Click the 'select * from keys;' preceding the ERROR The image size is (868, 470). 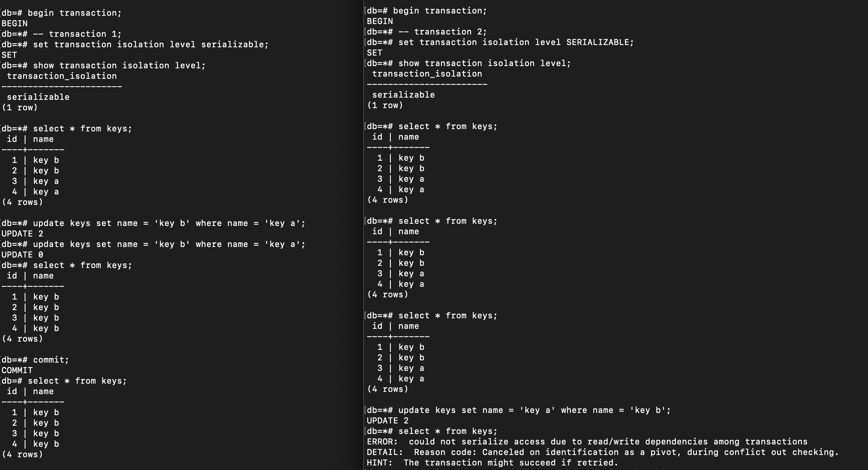448,431
